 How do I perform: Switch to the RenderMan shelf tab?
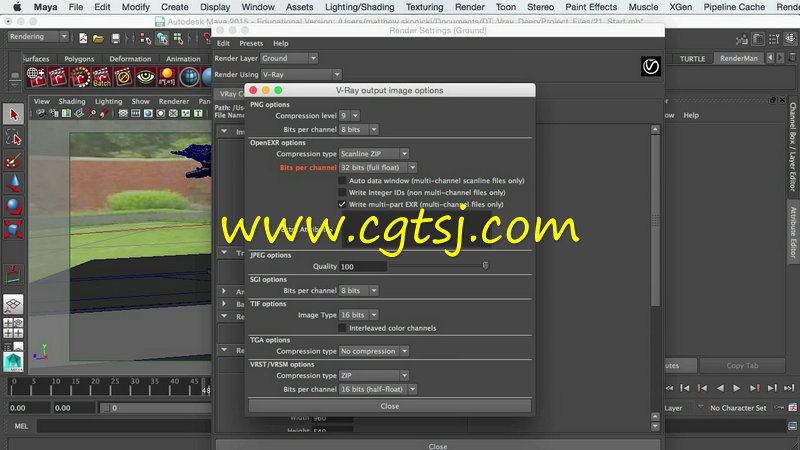(739, 58)
